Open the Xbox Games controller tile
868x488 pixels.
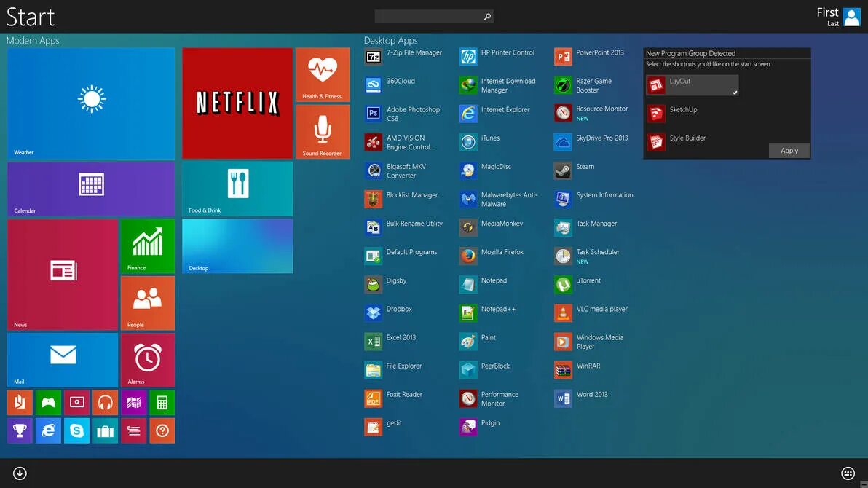coord(48,403)
